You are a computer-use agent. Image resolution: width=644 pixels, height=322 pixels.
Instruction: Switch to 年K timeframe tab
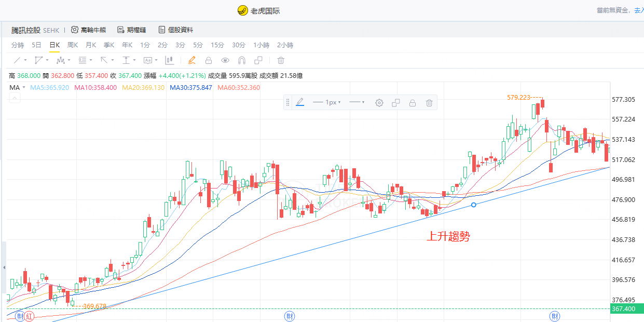tap(127, 45)
